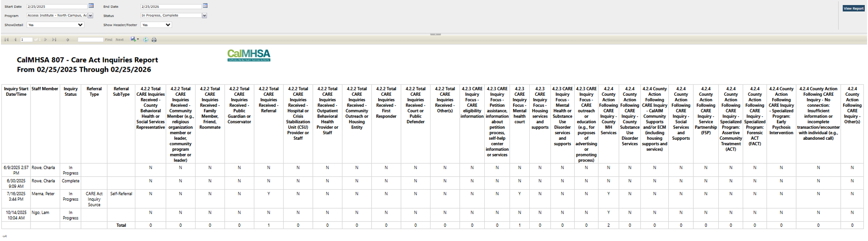
Task: Go to next report page arrow
Action: [45, 40]
